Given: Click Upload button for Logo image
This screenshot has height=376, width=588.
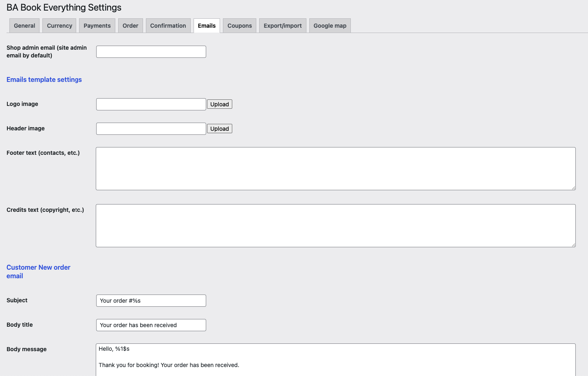Looking at the screenshot, I should click(x=219, y=104).
